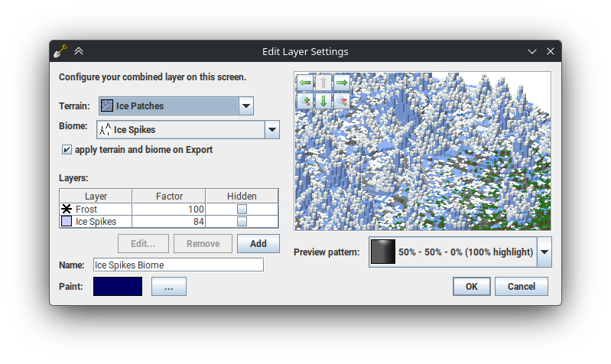Click the rotate left arrow in preview
The height and width of the screenshot is (364, 611).
[x=305, y=83]
